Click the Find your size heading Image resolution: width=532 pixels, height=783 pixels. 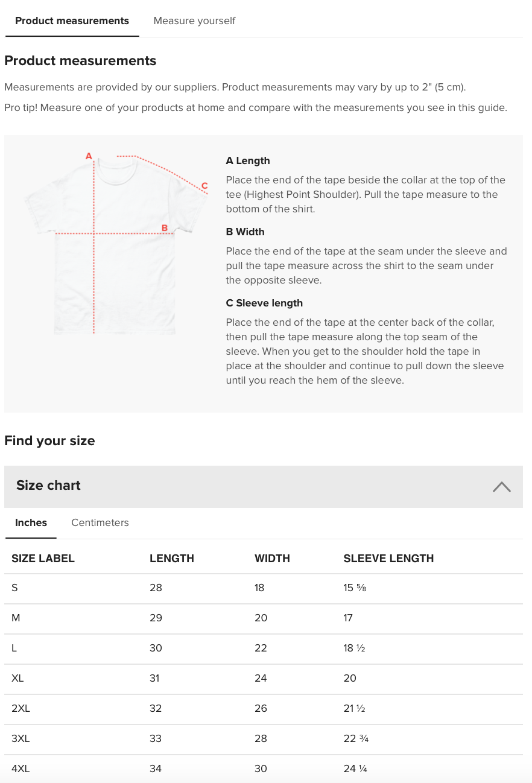pyautogui.click(x=49, y=441)
